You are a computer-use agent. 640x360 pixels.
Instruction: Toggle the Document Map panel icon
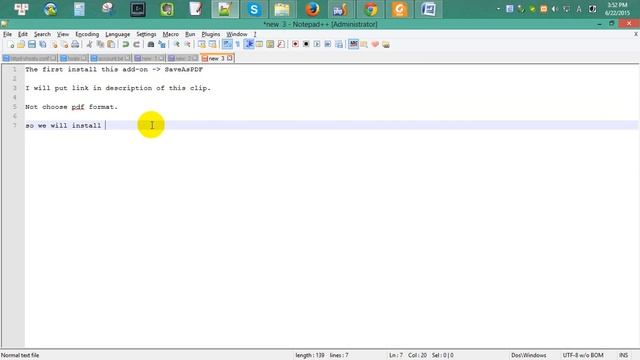tap(270, 44)
